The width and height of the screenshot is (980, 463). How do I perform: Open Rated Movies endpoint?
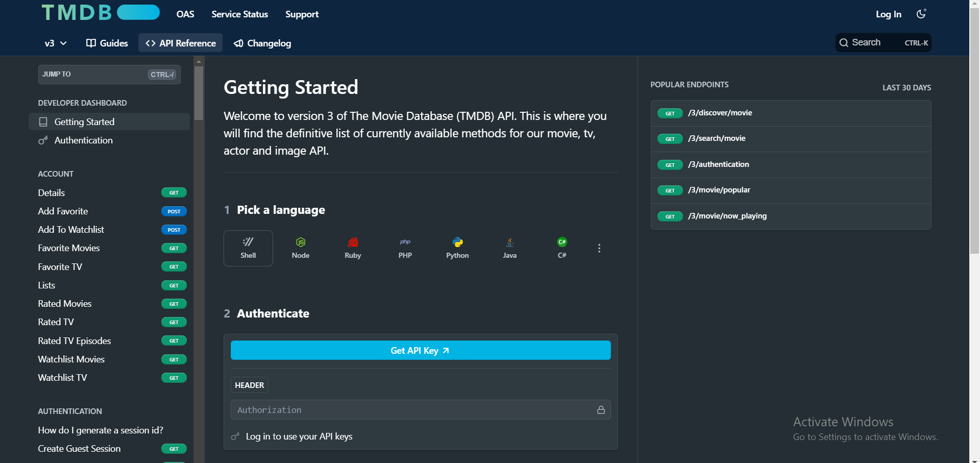pyautogui.click(x=112, y=304)
